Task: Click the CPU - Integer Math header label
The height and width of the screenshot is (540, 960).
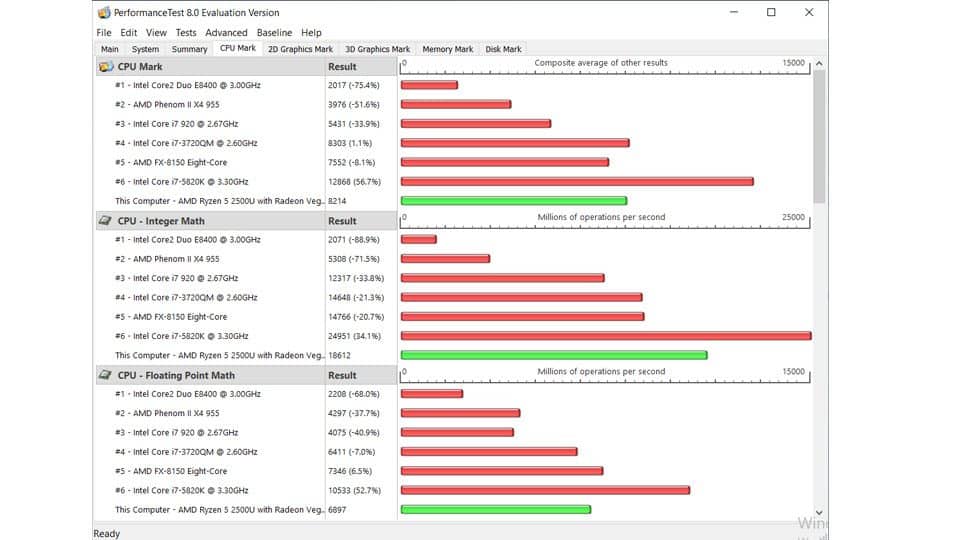Action: (x=161, y=221)
